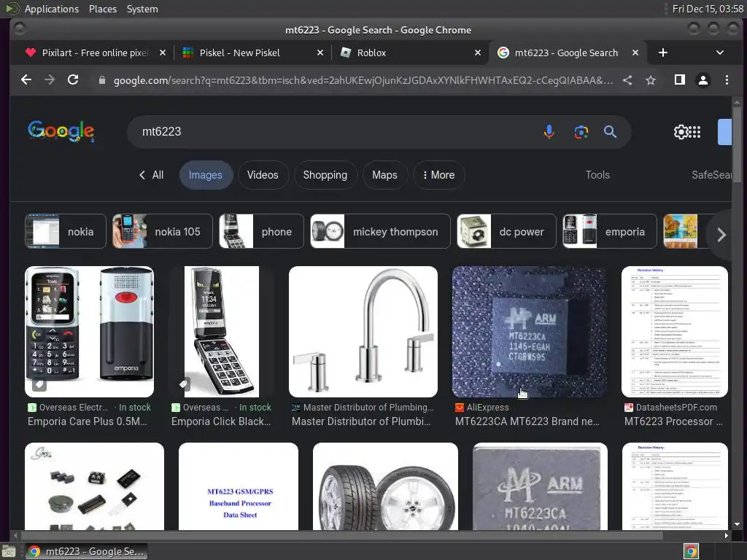Open the System menu
Viewport: 747px width, 560px height.
(x=142, y=9)
